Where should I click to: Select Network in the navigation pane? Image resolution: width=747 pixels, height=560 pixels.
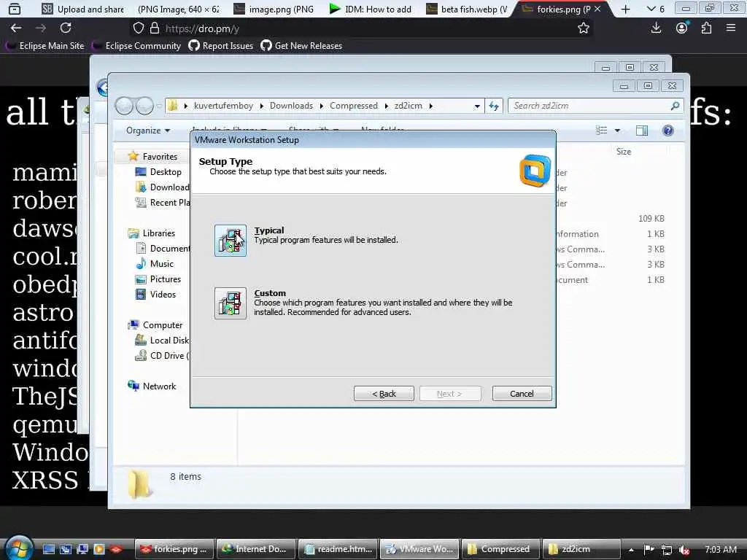152,386
